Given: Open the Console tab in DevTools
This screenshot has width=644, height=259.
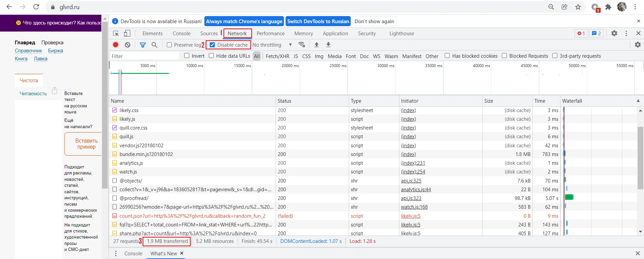Looking at the screenshot, I should coord(182,34).
